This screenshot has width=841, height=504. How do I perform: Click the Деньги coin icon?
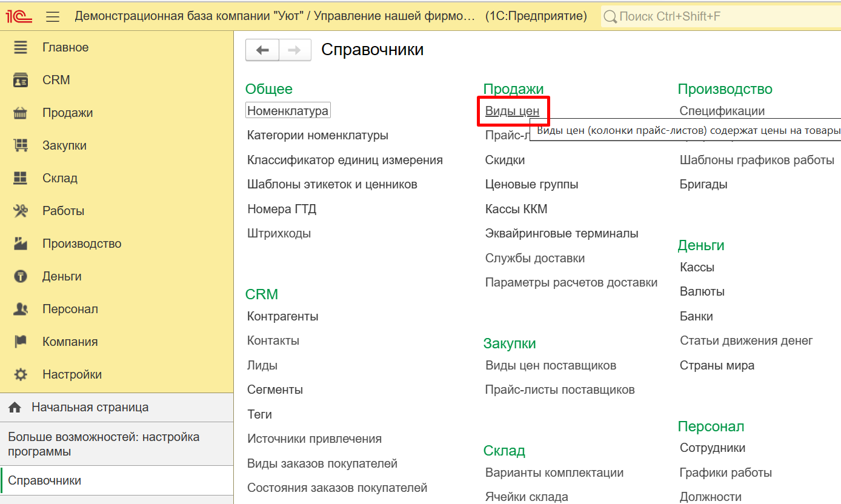pyautogui.click(x=21, y=276)
